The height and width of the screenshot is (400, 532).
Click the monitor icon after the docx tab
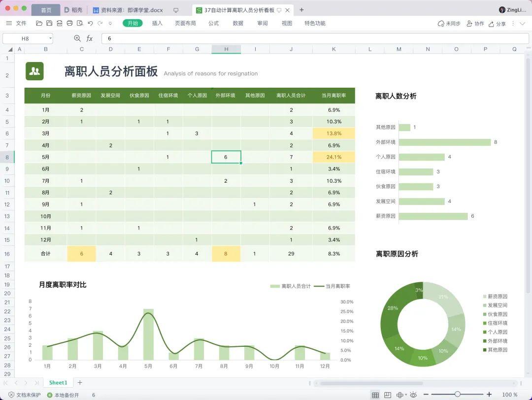(176, 10)
